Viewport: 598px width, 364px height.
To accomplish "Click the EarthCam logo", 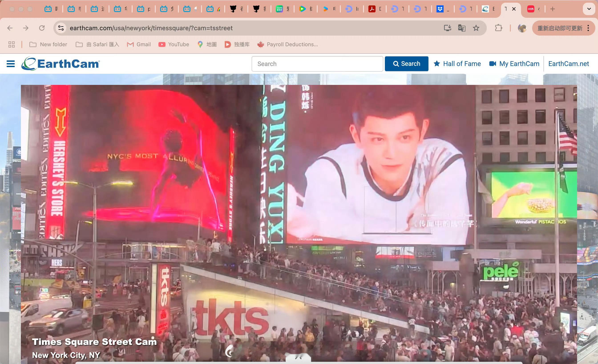I will 61,64.
